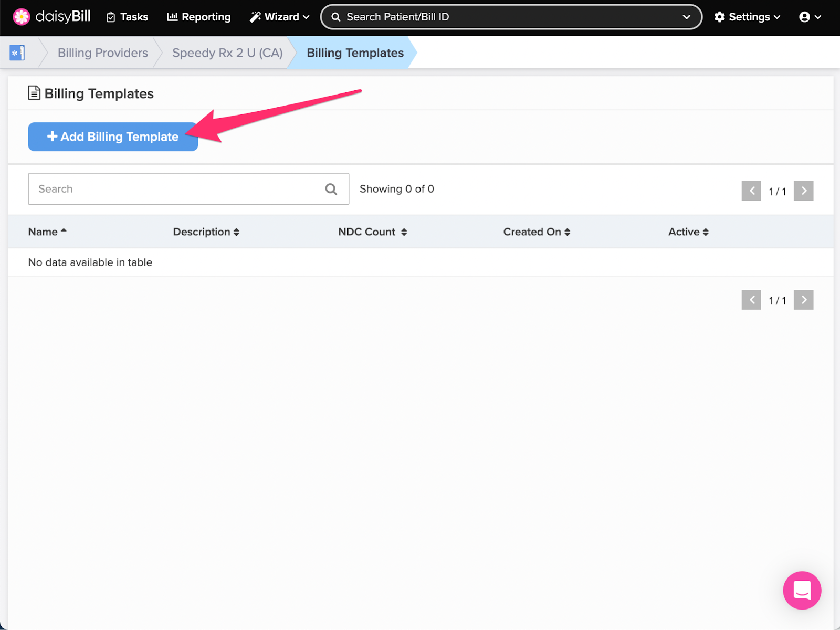
Task: Click the Settings gear icon
Action: click(720, 17)
